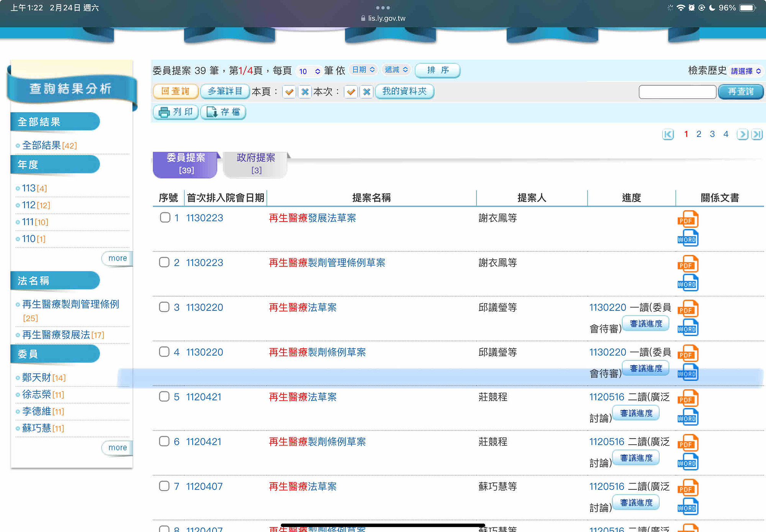Image resolution: width=766 pixels, height=532 pixels.
Task: Check the box for row 6
Action: (x=164, y=441)
